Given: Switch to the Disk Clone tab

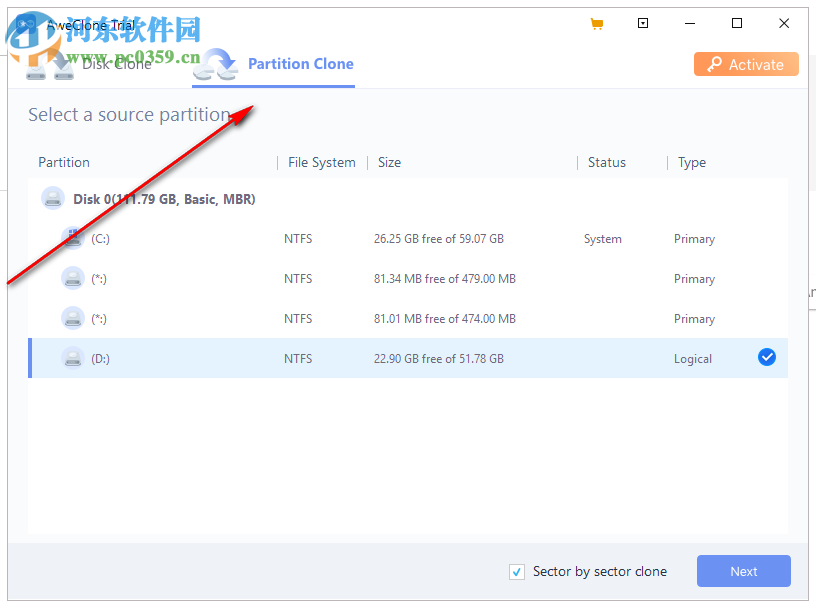Looking at the screenshot, I should pyautogui.click(x=117, y=63).
